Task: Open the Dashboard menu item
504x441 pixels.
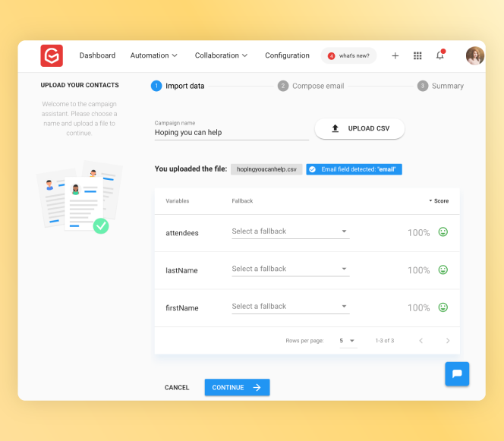Action: coord(97,55)
